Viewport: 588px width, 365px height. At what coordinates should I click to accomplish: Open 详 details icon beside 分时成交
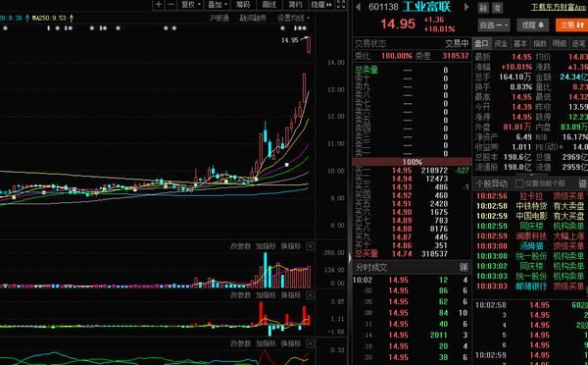tap(464, 267)
